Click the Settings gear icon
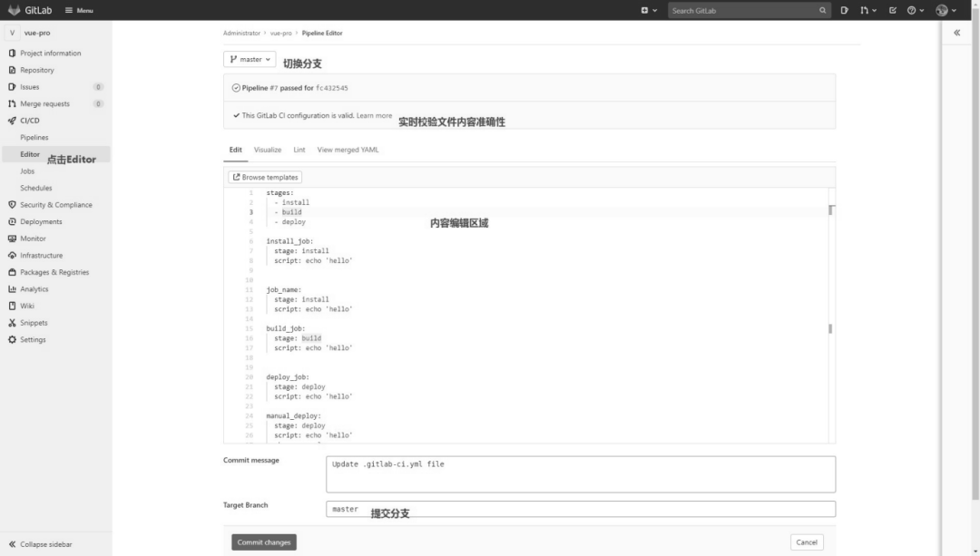 coord(12,340)
